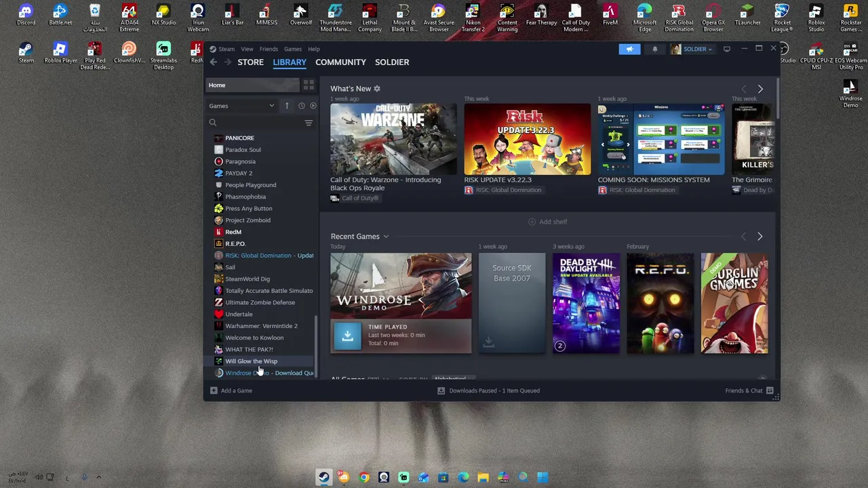Open Windrose Demo desktop shortcut
Viewport: 868px width, 488px height.
850,95
